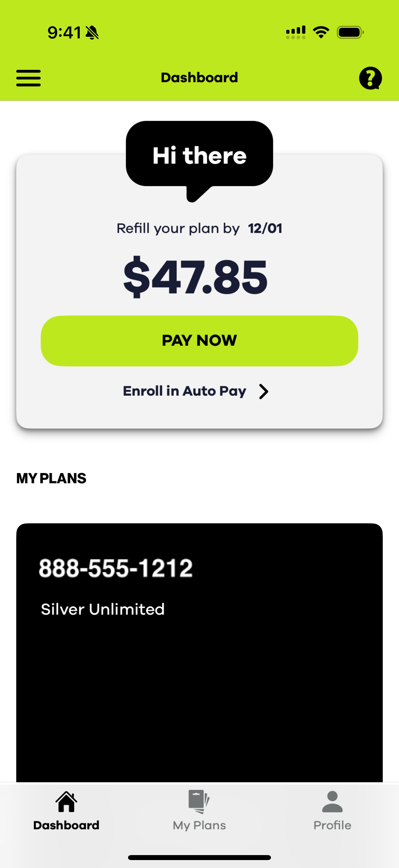
Task: Tap the Wi-Fi status icon
Action: pyautogui.click(x=321, y=32)
